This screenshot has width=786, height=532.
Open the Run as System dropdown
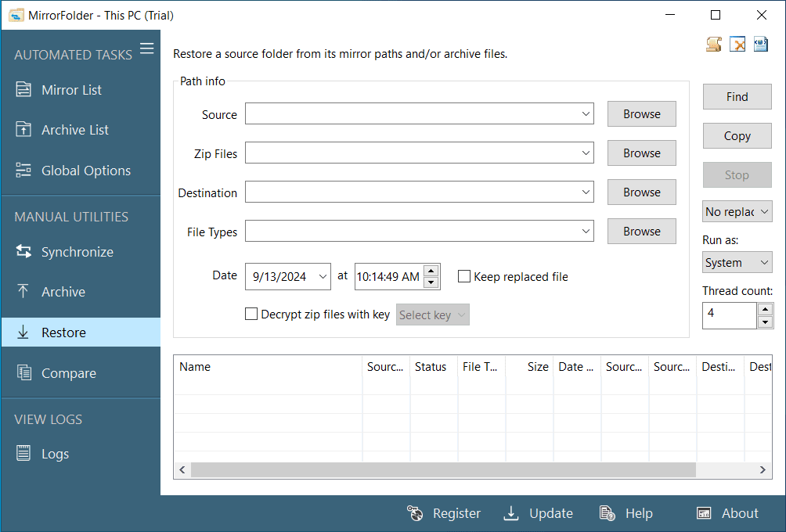click(737, 263)
